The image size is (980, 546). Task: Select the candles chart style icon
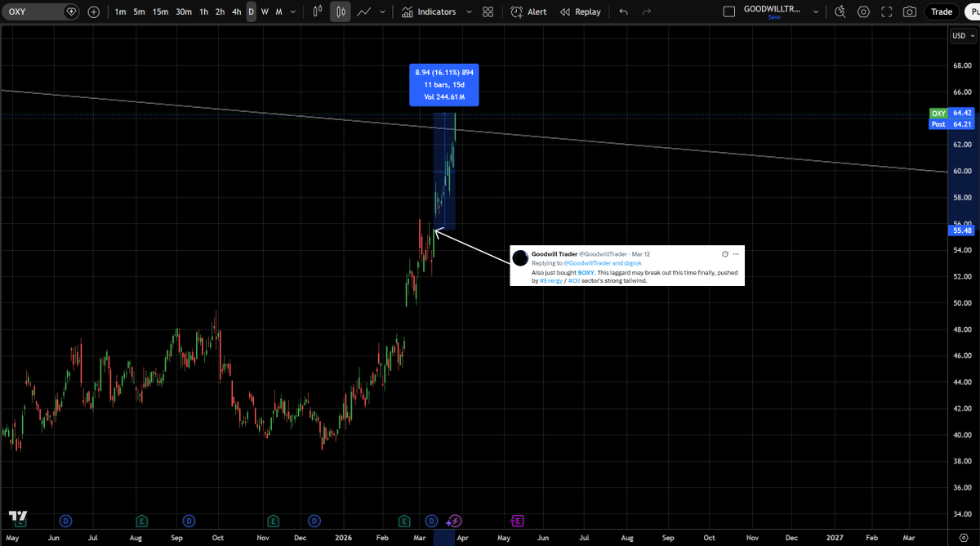pyautogui.click(x=341, y=12)
